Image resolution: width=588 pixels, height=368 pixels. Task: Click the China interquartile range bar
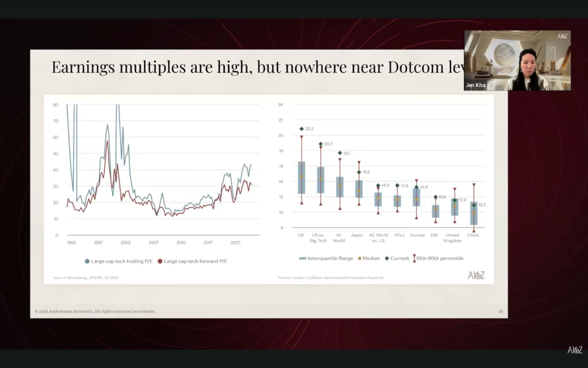pos(473,213)
